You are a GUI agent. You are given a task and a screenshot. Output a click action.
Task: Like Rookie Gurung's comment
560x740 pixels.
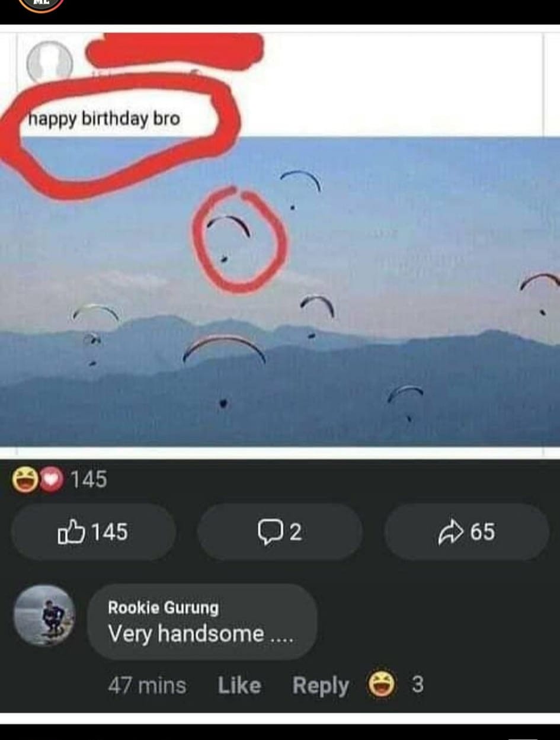(239, 685)
